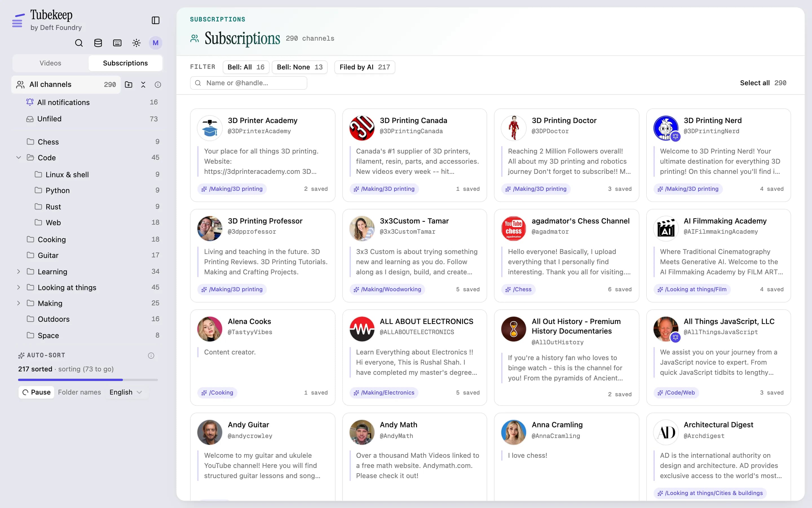Screen dimensions: 812x508
Task: Open /Looking at things/Cities & buildings tag
Action: [710, 493]
